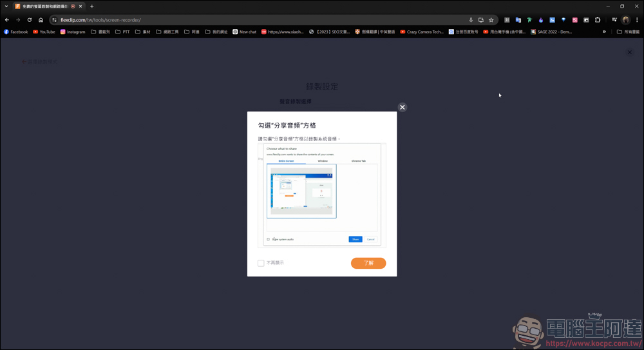The width and height of the screenshot is (644, 350).
Task: Open a new browser tab
Action: coord(92,6)
